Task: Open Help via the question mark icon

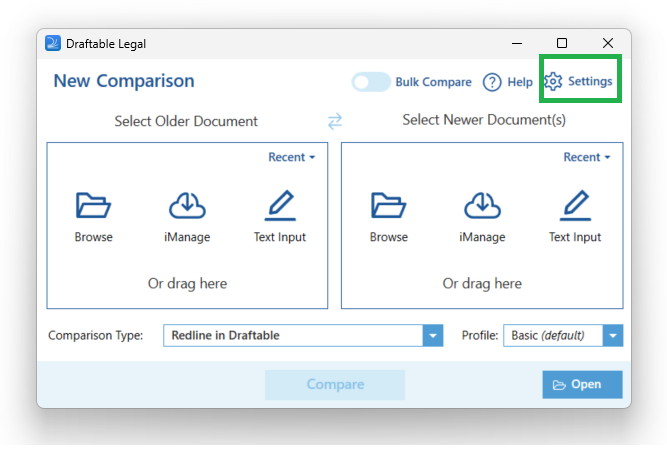Action: click(492, 82)
